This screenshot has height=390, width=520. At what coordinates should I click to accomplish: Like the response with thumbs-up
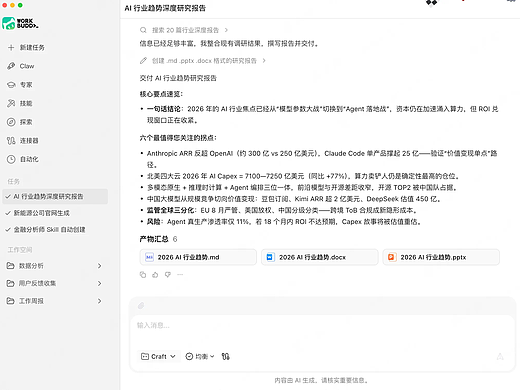155,275
